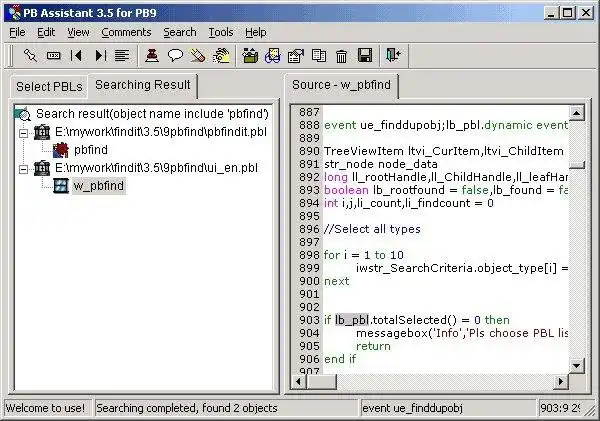Click the glasses over document icon
The width and height of the screenshot is (600, 421).
272,55
